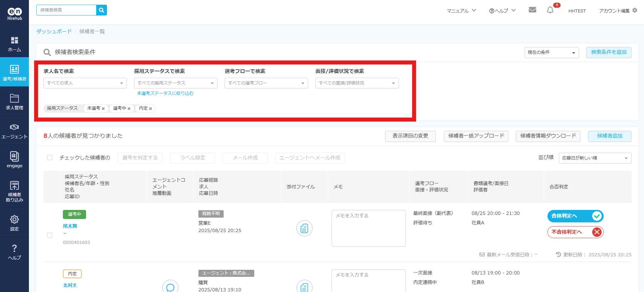Open the engage sidebar icon
Screen dimensions: 644x292
(x=14, y=159)
